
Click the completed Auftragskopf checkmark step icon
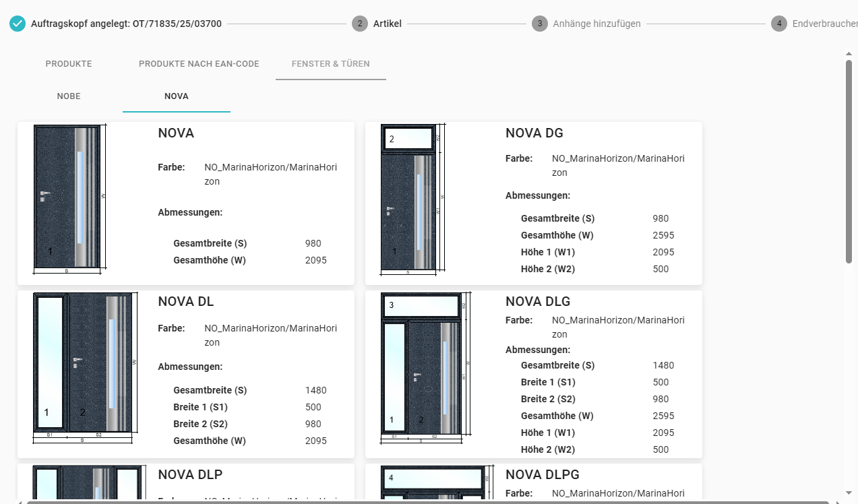click(x=18, y=24)
